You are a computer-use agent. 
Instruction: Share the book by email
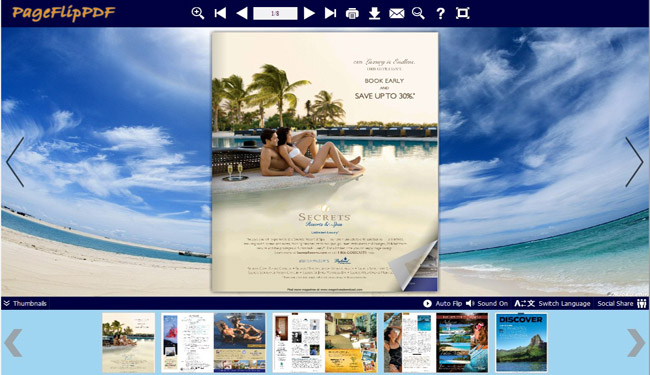click(397, 14)
